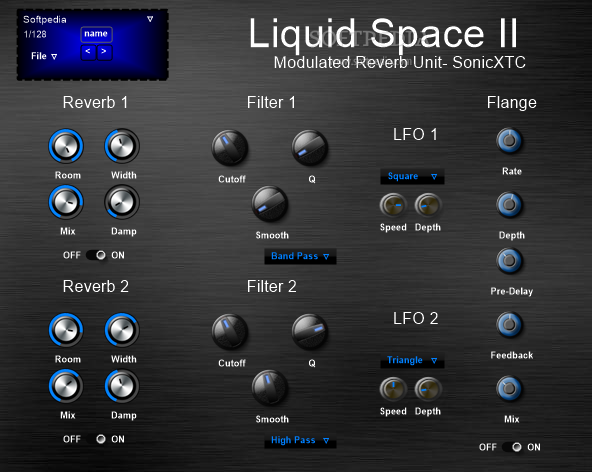Viewport: 592px width, 472px height.
Task: Click the Reverb 2 Room knob
Action: click(66, 330)
